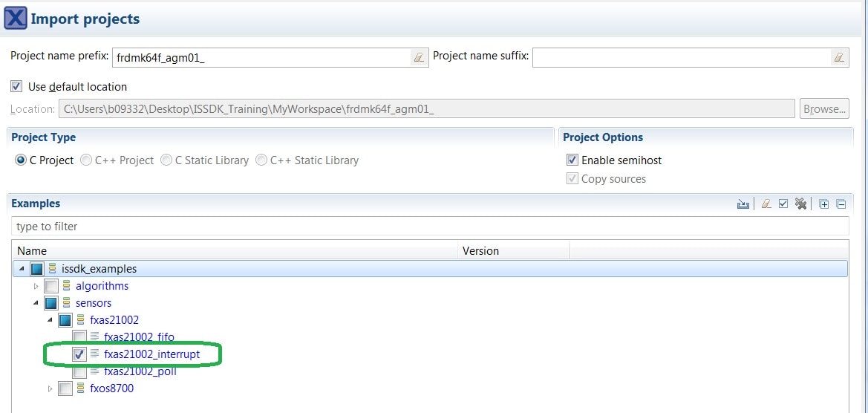Click the import-from-archive icon in Examples toolbar
This screenshot has width=868, height=413.
tap(743, 204)
